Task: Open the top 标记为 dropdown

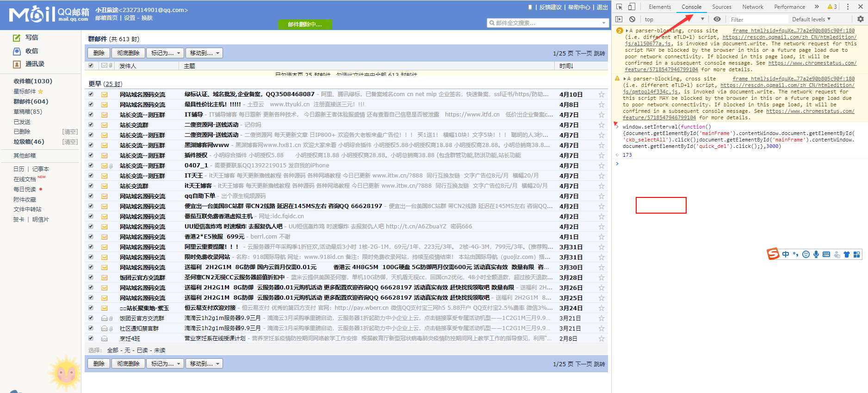Action: pyautogui.click(x=165, y=53)
